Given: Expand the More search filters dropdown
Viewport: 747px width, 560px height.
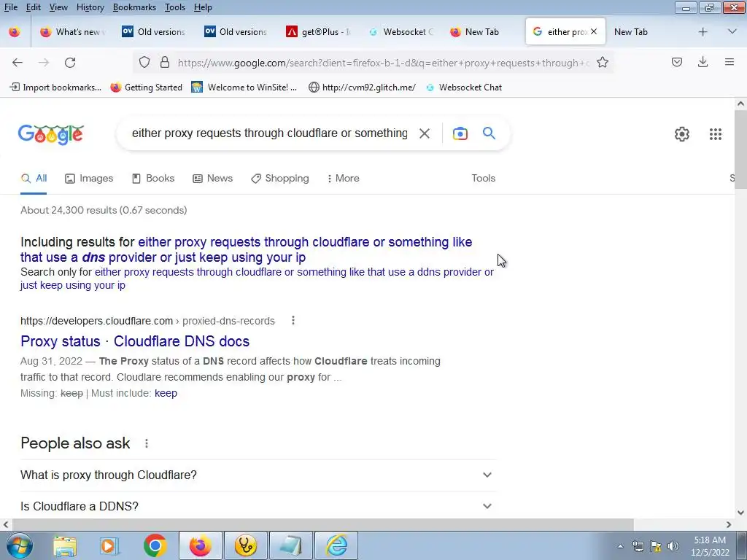Looking at the screenshot, I should click(343, 178).
